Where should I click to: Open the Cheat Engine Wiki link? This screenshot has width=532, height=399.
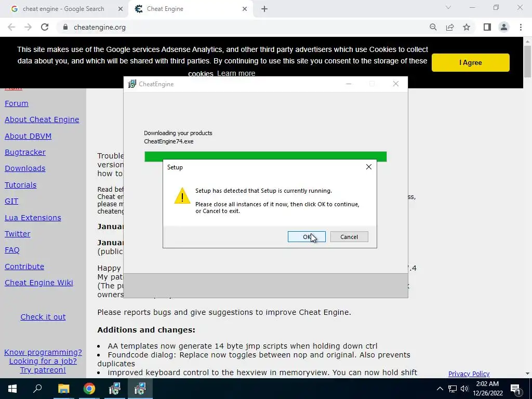tap(38, 283)
